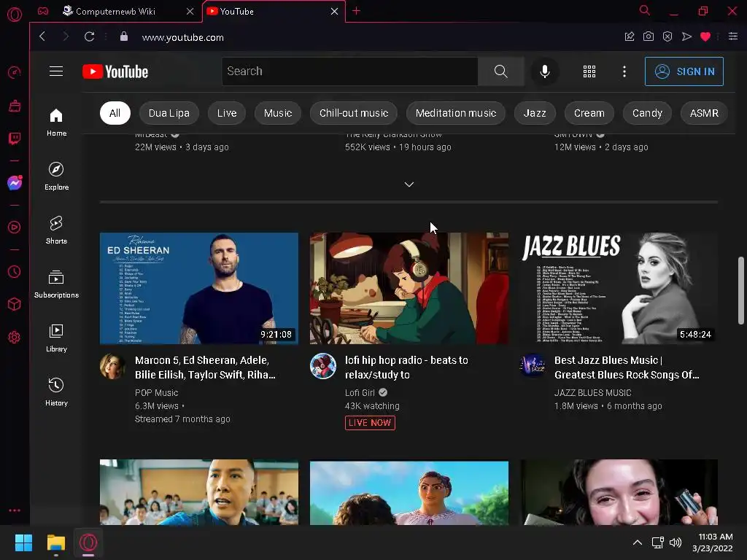Screen dimensions: 747x560
Task: Open GX Control speedometer in Opera sidebar
Action: pos(15,72)
